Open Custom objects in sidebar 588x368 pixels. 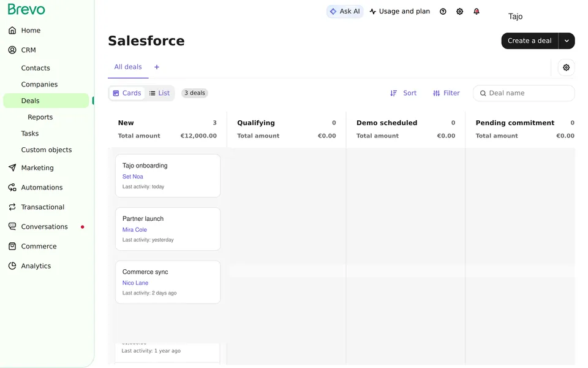[47, 150]
